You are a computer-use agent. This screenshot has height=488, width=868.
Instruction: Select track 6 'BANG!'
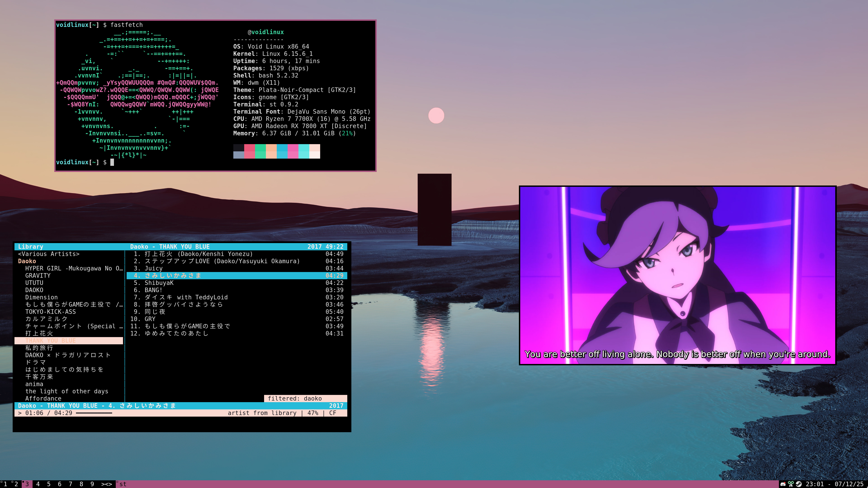(237, 290)
